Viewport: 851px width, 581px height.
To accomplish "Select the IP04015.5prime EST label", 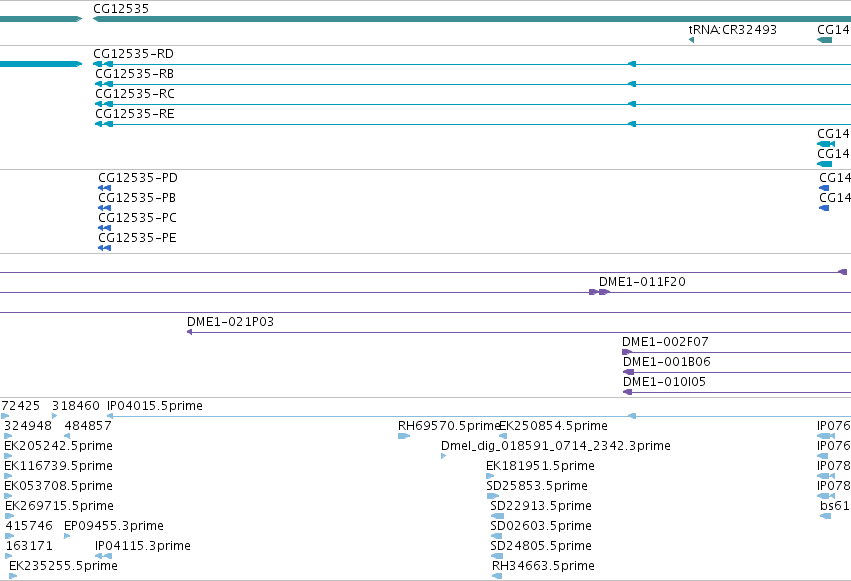I will [155, 406].
